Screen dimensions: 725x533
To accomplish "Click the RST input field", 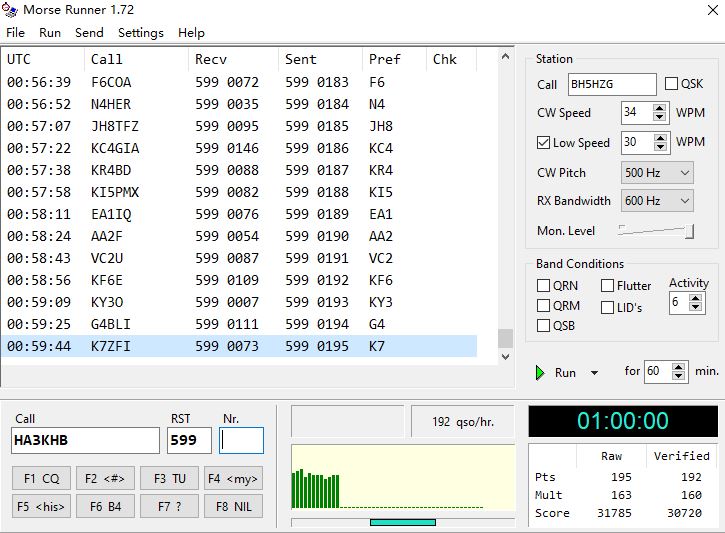I will tap(189, 440).
